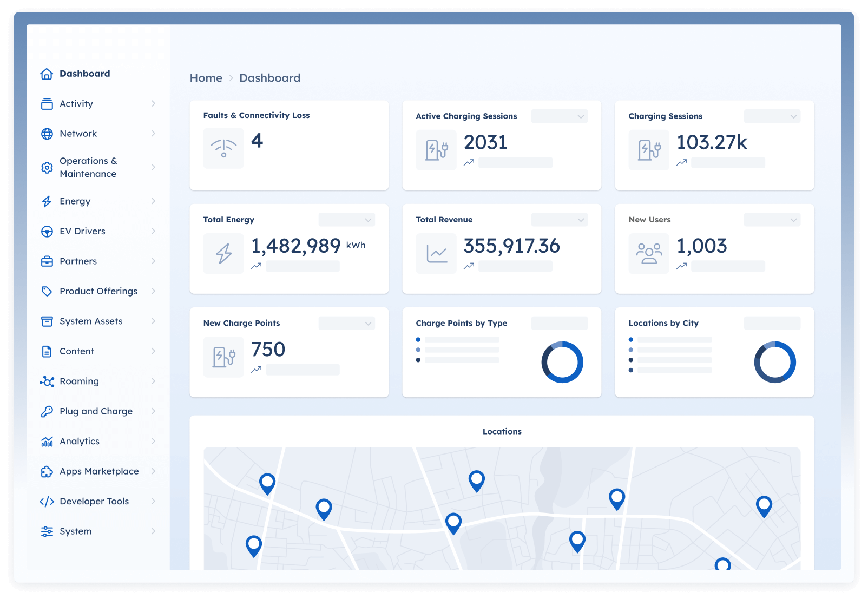This screenshot has width=868, height=599.
Task: Select Apps Marketplace in the sidebar
Action: pos(99,471)
